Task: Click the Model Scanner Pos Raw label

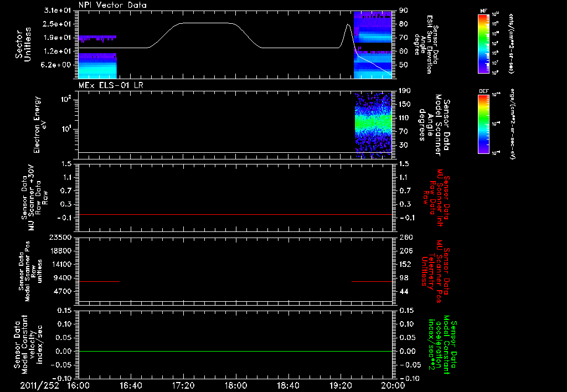Action: (30, 271)
